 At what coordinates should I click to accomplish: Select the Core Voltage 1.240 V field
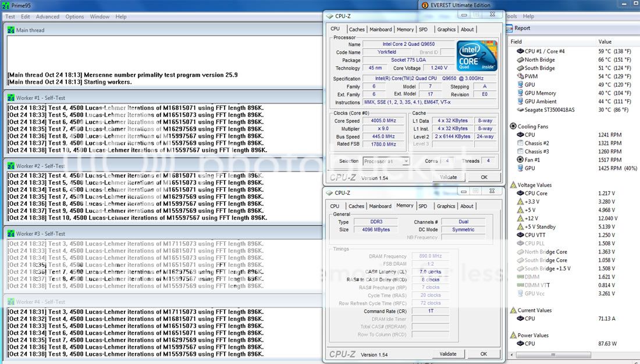[x=439, y=68]
